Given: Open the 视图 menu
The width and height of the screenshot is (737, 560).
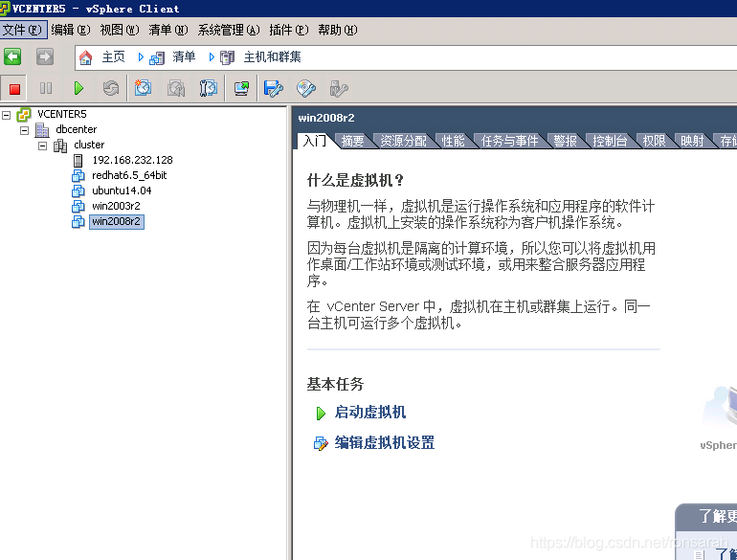Looking at the screenshot, I should pyautogui.click(x=120, y=30).
